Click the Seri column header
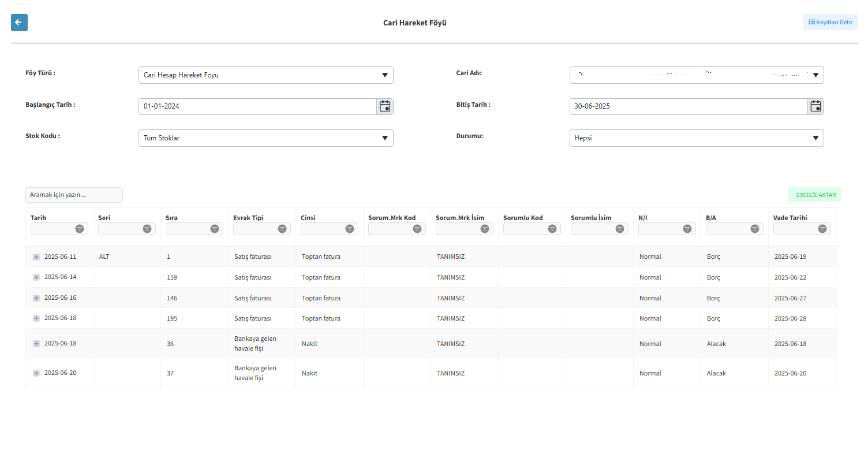 104,218
